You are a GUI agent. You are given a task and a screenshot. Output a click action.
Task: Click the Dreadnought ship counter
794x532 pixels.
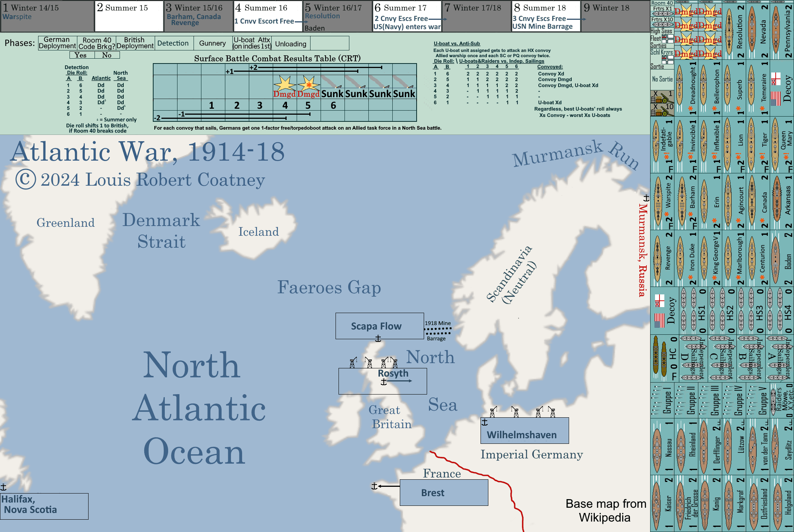(x=686, y=88)
